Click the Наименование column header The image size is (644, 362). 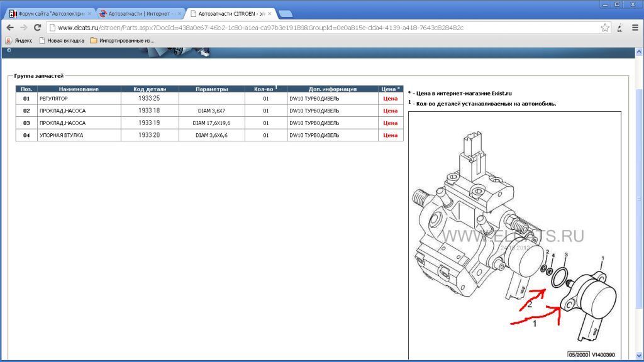[x=79, y=89]
